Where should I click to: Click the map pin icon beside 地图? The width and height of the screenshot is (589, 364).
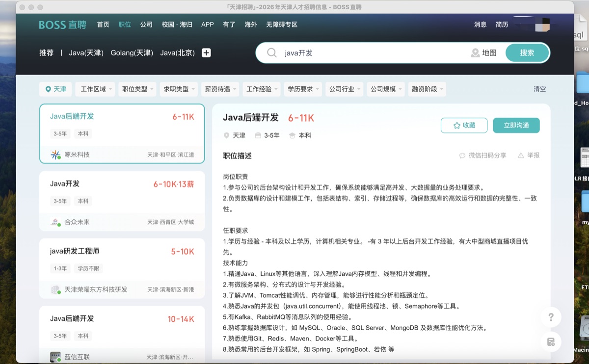(475, 53)
